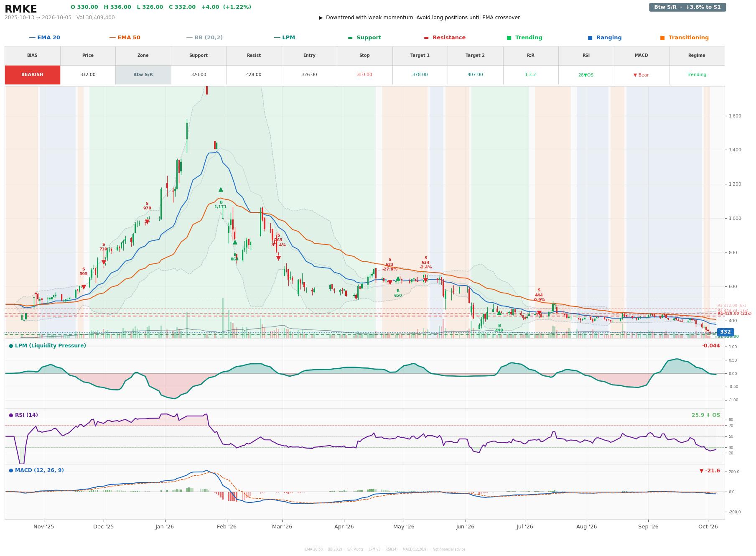Click the 1:3.2 risk-reward cell
756x556 pixels.
click(531, 75)
